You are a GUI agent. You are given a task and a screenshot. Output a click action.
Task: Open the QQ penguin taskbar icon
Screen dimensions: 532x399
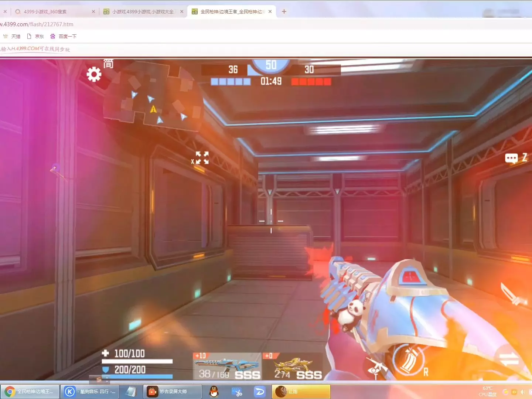(x=214, y=392)
